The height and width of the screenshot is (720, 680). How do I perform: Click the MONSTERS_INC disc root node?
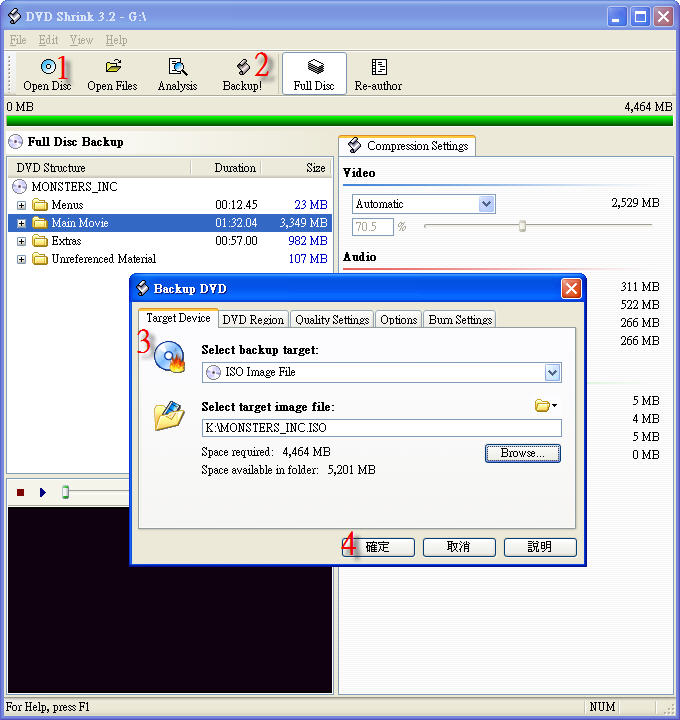[x=74, y=186]
